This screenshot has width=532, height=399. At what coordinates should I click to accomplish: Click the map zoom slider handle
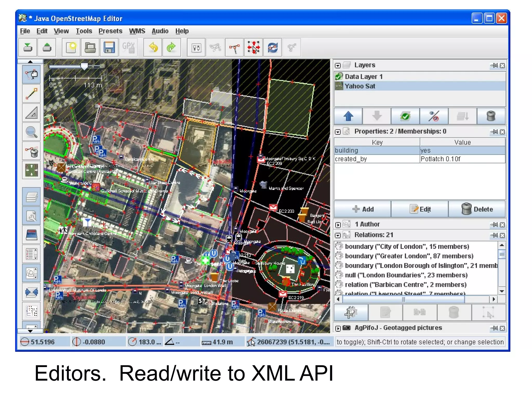point(84,66)
